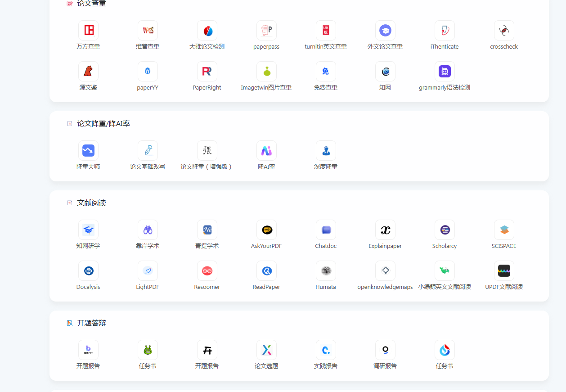Click the grammarly语法检测 icon
This screenshot has width=566, height=392.
[x=445, y=71]
